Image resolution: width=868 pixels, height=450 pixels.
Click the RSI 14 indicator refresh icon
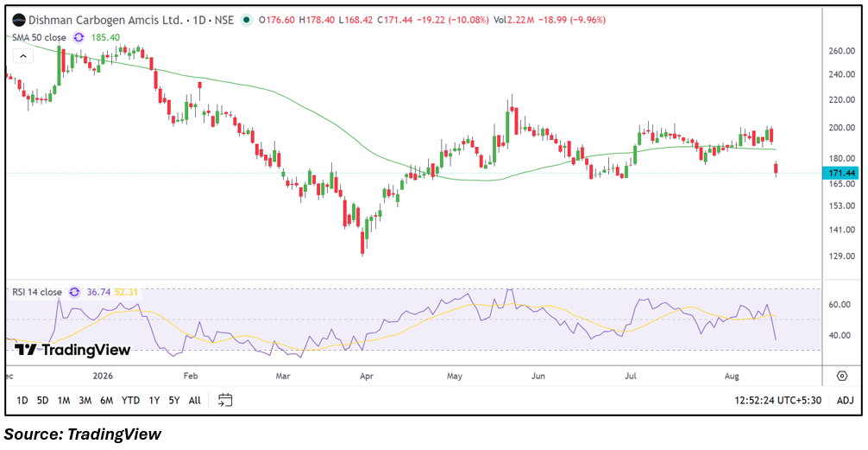(75, 292)
